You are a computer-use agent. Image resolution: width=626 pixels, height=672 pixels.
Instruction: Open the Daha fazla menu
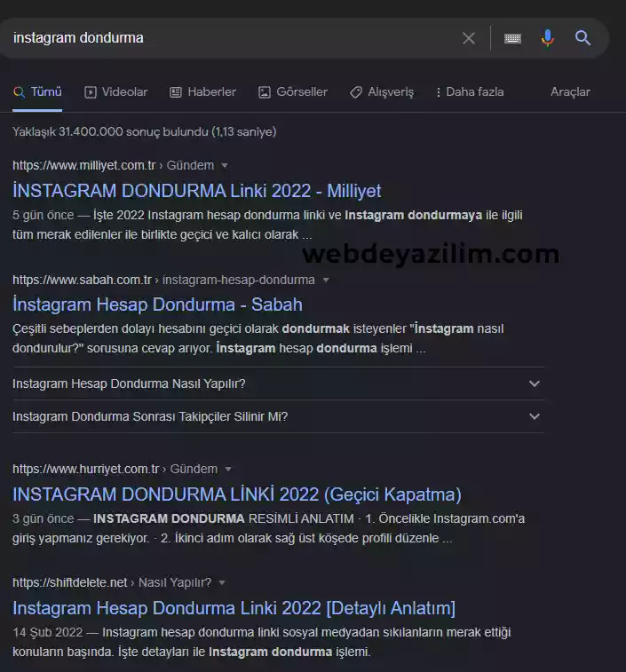[x=470, y=91]
